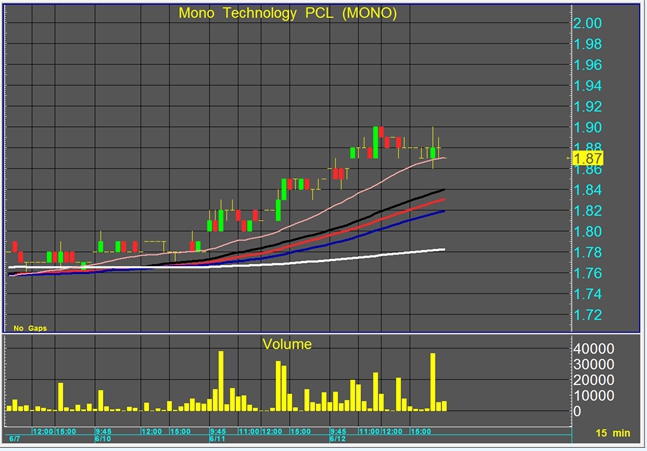
Task: Click the 1.98 price axis label
Action: 588,44
